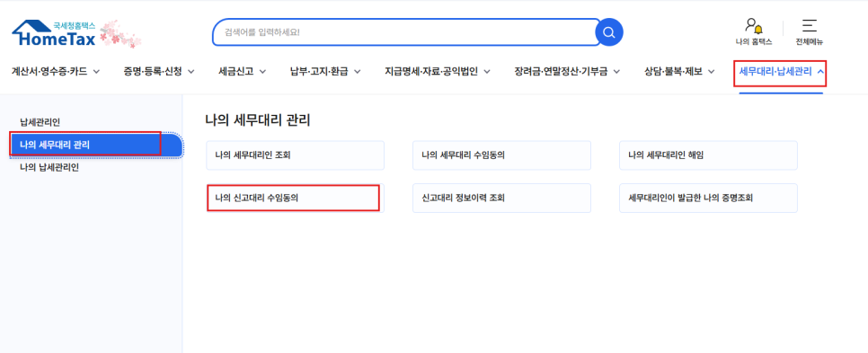The width and height of the screenshot is (868, 353).
Task: Open the 상담·불복·제보 menu
Action: (673, 71)
